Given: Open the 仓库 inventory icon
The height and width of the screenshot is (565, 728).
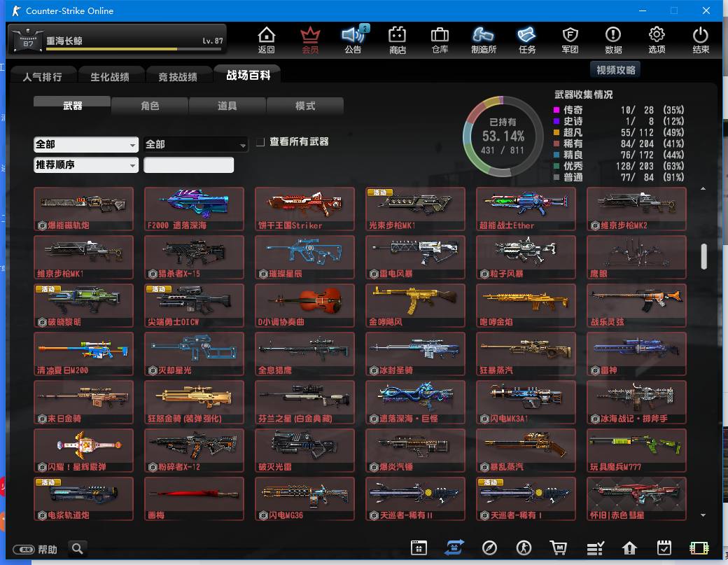Looking at the screenshot, I should click(440, 40).
